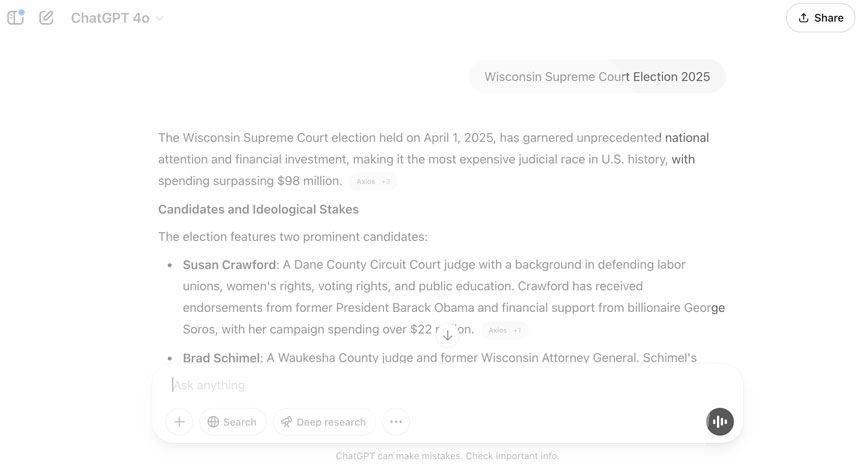
Task: Click the $98 million spending text
Action: click(309, 181)
